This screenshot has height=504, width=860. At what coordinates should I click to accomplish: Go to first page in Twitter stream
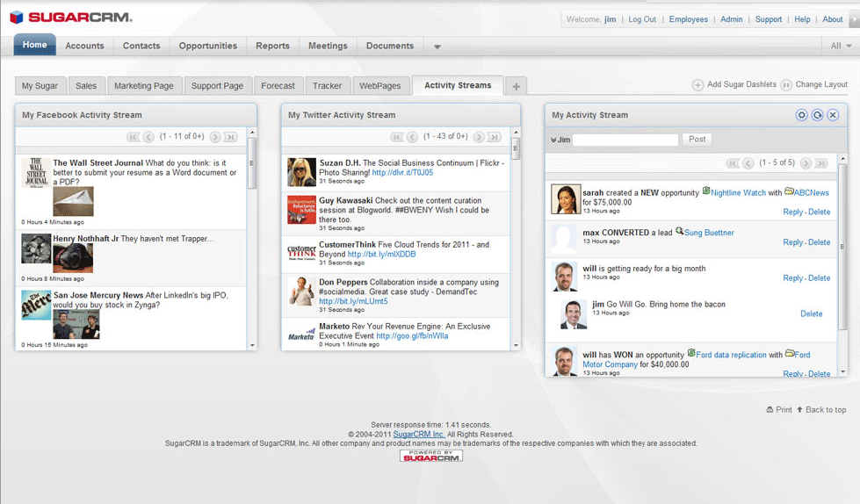pyautogui.click(x=396, y=137)
